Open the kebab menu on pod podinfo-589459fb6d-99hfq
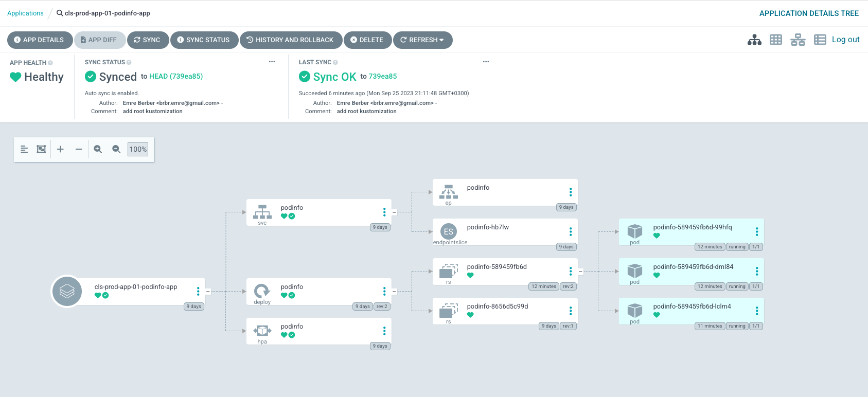Viewport: 868px width, 397px height. coord(757,231)
